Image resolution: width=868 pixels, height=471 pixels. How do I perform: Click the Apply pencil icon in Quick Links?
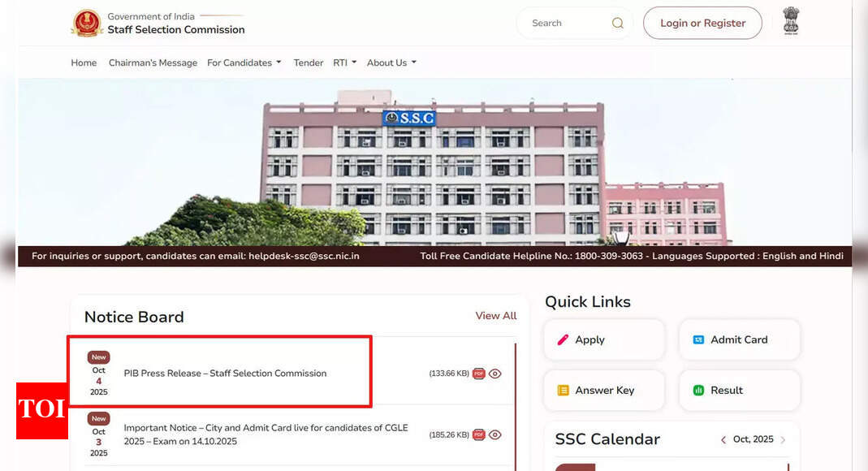coord(564,340)
